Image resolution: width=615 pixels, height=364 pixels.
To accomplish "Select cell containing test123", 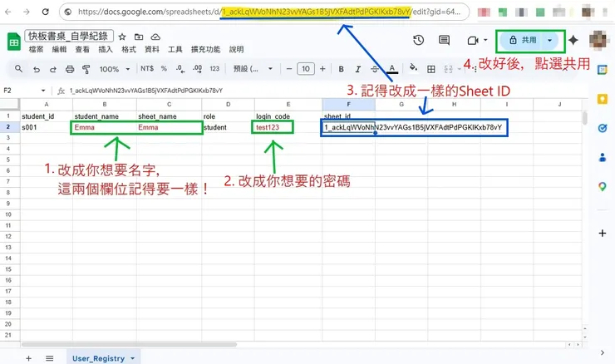I will 288,127.
